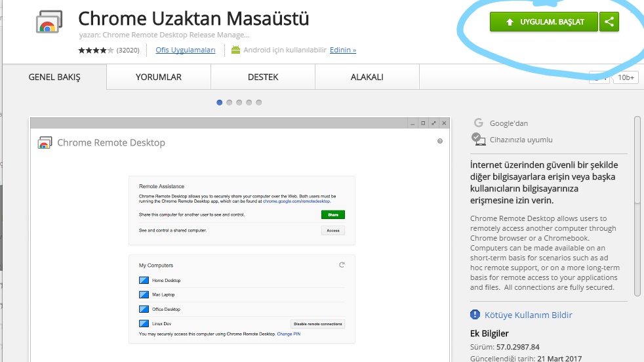Image resolution: width=644 pixels, height=362 pixels.
Task: Click the help question mark icon in preview
Action: 440,141
